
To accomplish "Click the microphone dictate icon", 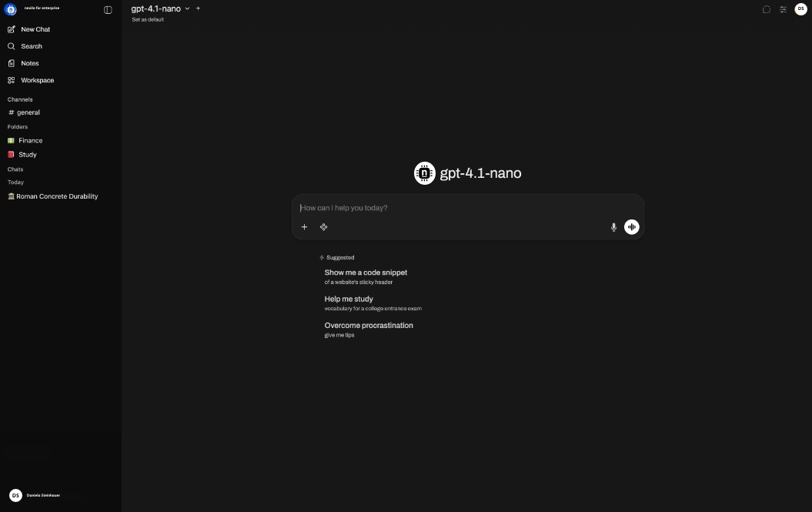I will [613, 227].
